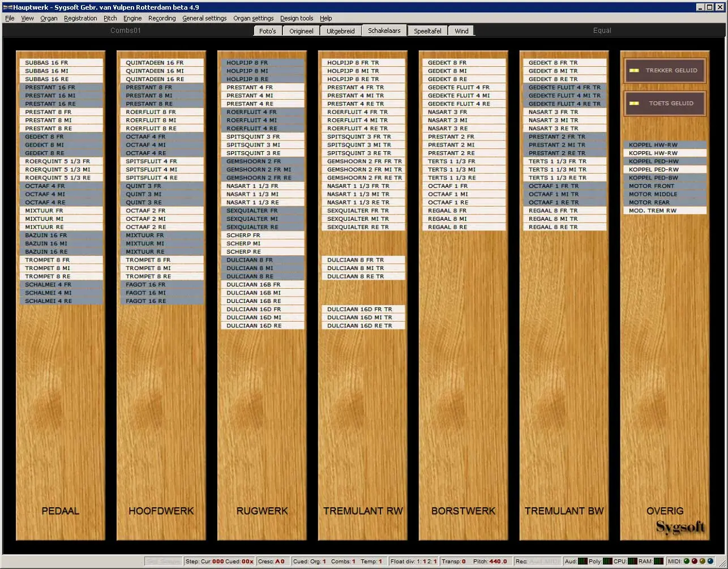Screen dimensions: 728x569
Task: Open the Organ settings menu
Action: [253, 18]
